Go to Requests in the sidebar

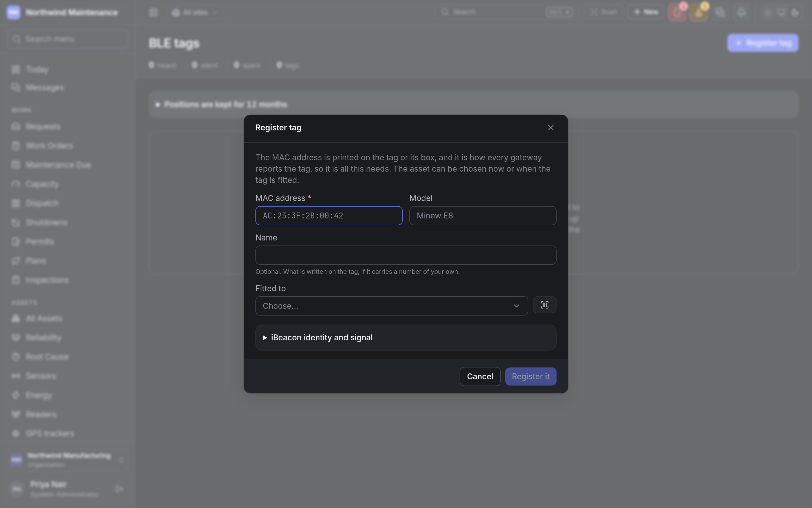tap(67, 127)
